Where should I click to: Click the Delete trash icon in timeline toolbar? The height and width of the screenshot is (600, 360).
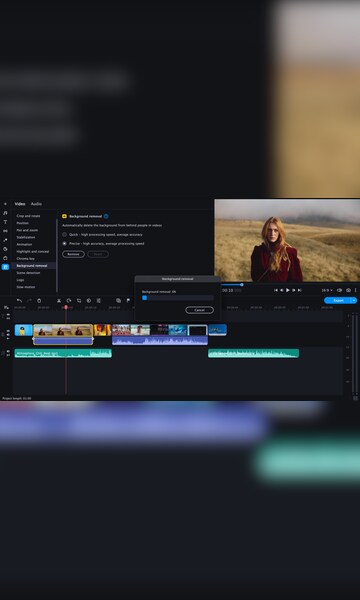click(x=39, y=301)
